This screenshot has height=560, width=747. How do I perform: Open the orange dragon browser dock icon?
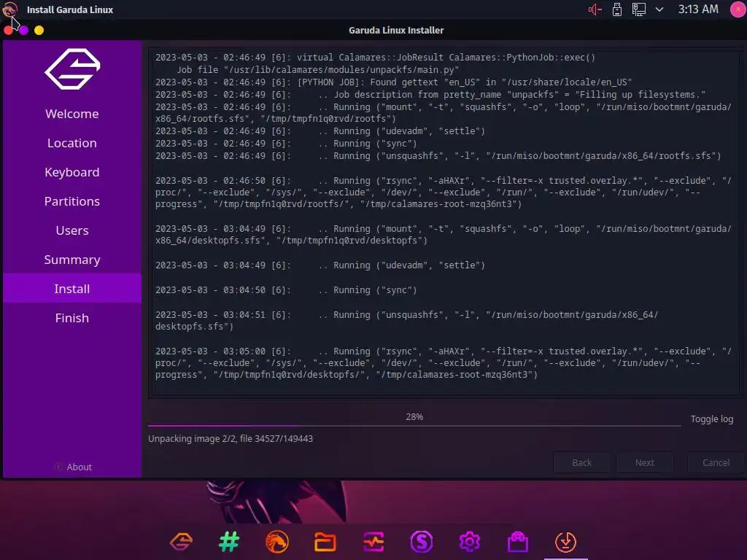[277, 542]
